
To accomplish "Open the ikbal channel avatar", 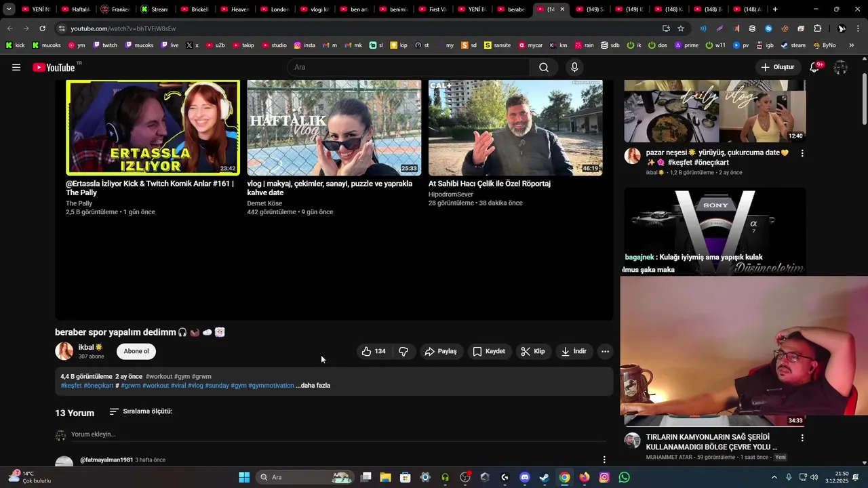I will pos(64,351).
